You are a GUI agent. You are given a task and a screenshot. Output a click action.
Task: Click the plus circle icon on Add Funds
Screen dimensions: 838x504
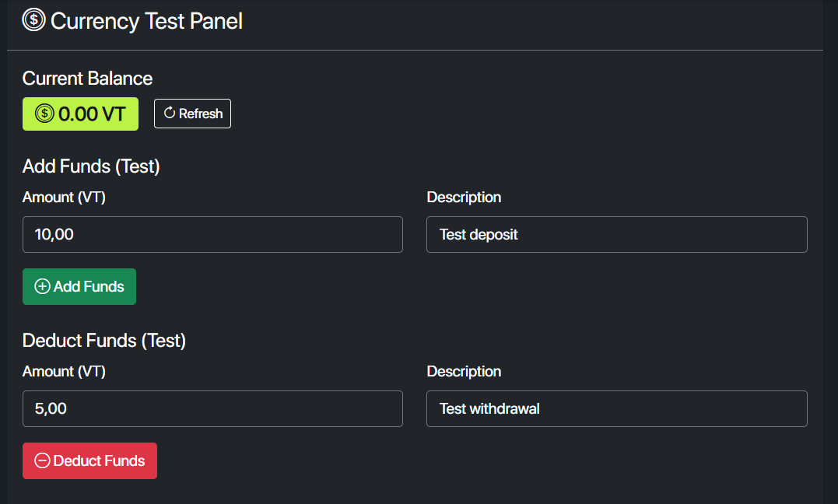[x=43, y=287]
